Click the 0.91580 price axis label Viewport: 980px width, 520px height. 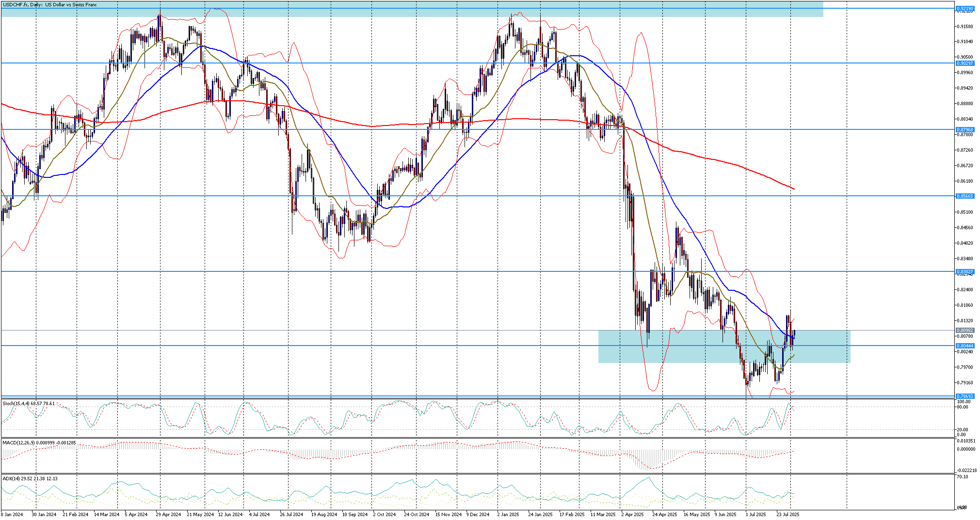pyautogui.click(x=964, y=26)
